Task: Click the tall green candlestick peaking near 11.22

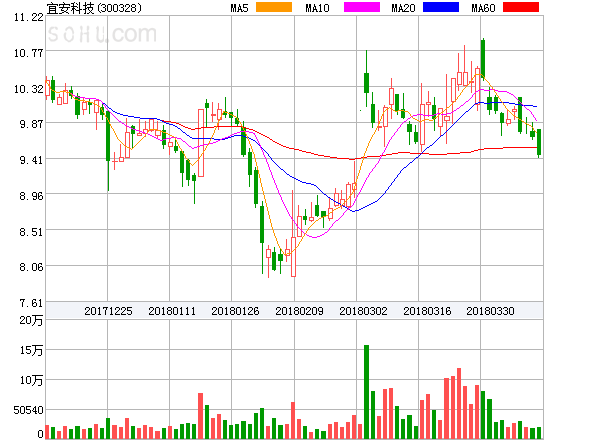Action: pyautogui.click(x=483, y=59)
